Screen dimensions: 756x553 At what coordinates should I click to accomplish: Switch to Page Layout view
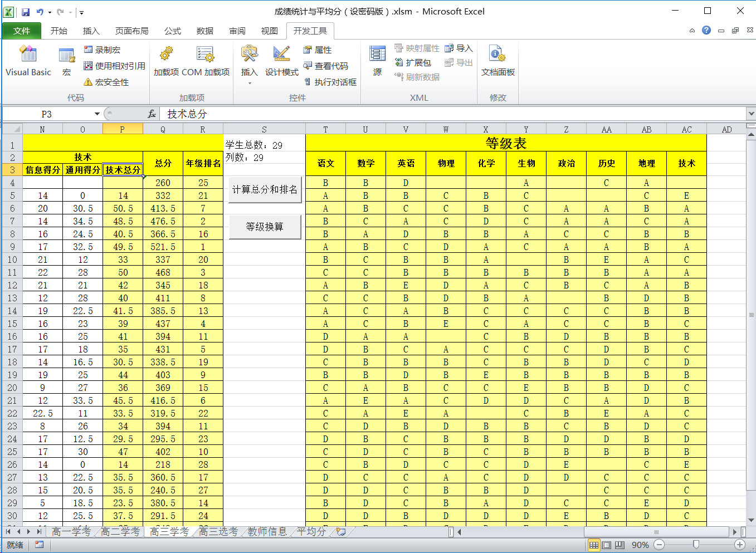click(x=607, y=545)
